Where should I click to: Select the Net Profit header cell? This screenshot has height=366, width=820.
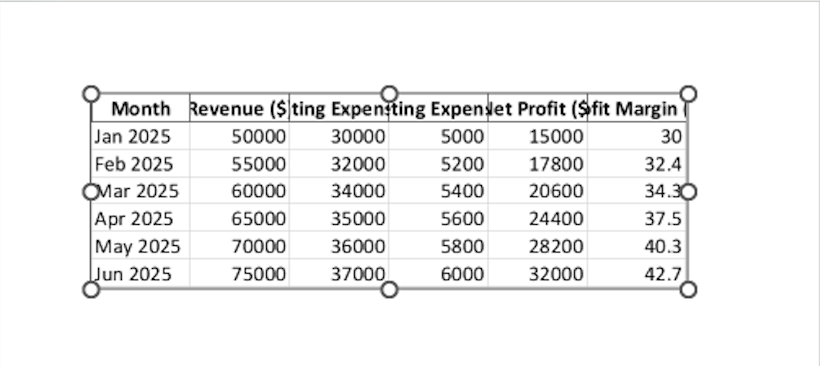[538, 108]
